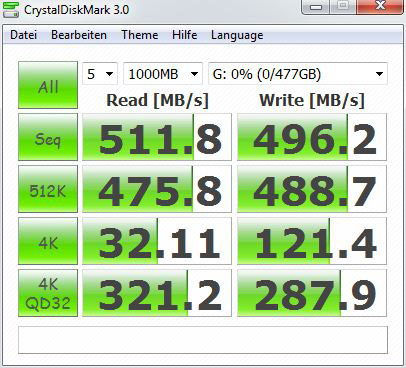Screen dimensions: 406x368
Task: Open the Hilfe menu
Action: click(x=185, y=35)
